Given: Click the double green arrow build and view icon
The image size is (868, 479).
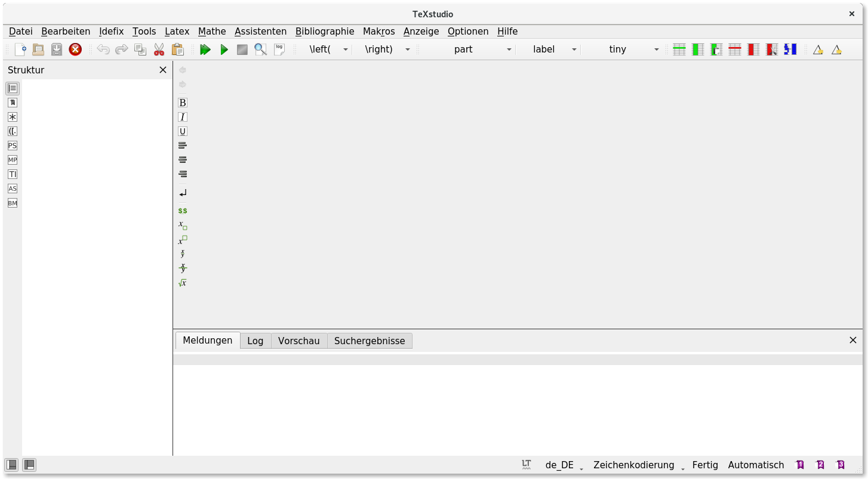Looking at the screenshot, I should 205,50.
